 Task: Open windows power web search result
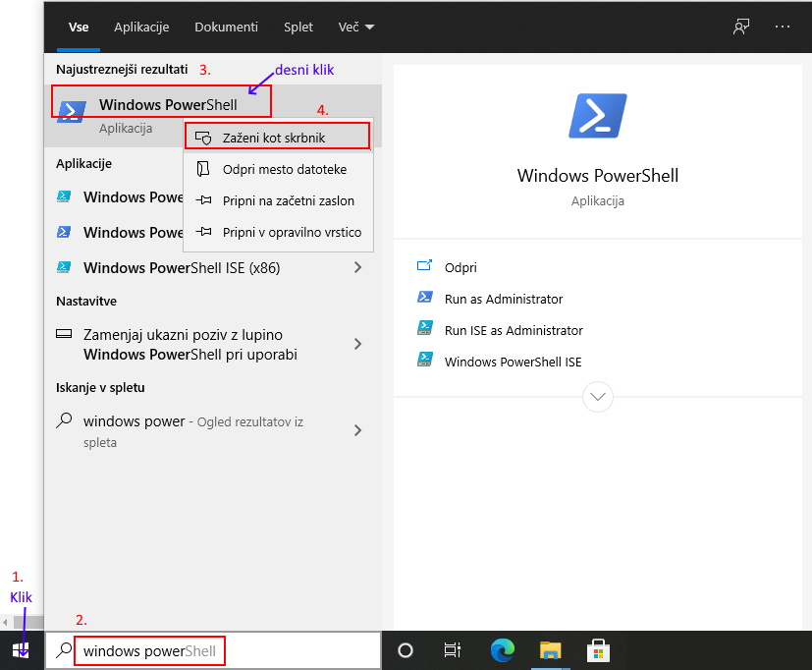[213, 431]
